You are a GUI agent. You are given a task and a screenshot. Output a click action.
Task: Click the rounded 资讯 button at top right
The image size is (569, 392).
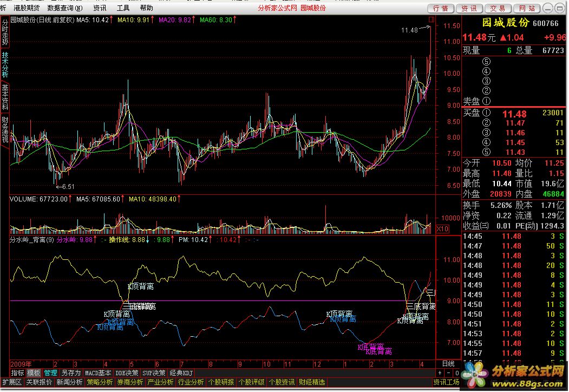pyautogui.click(x=469, y=8)
